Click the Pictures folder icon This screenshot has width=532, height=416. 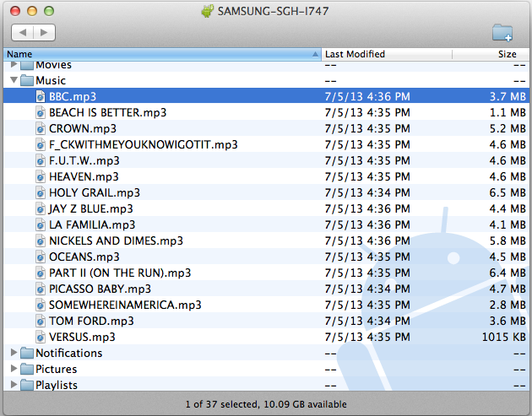point(27,369)
